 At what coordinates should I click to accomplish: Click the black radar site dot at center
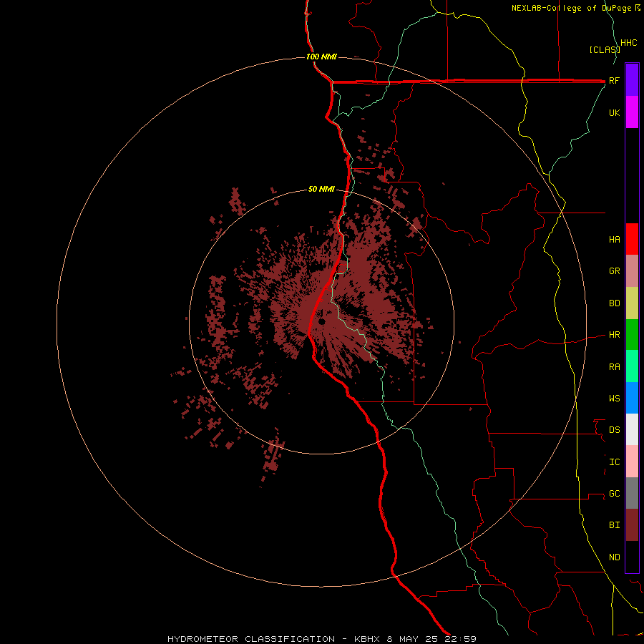pyautogui.click(x=321, y=321)
